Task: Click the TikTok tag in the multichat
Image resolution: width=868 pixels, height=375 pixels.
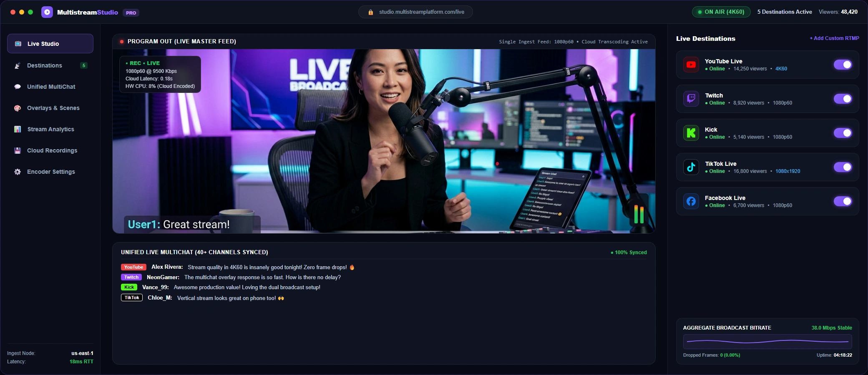Action: (132, 297)
